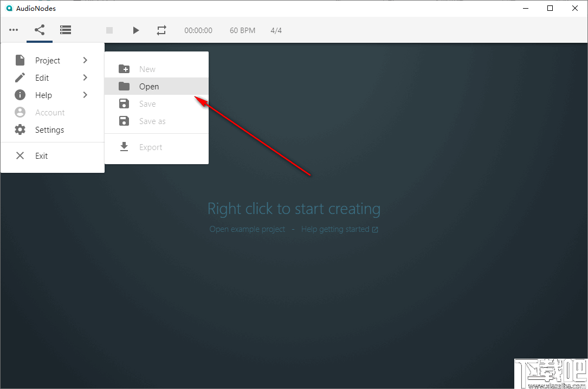588x389 pixels.
Task: Select Save in Project submenu
Action: (157, 103)
